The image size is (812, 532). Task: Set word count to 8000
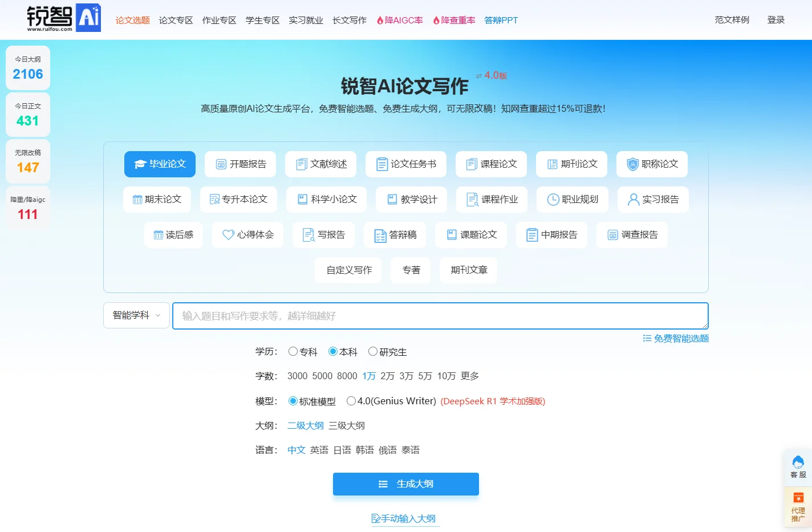[x=347, y=376]
